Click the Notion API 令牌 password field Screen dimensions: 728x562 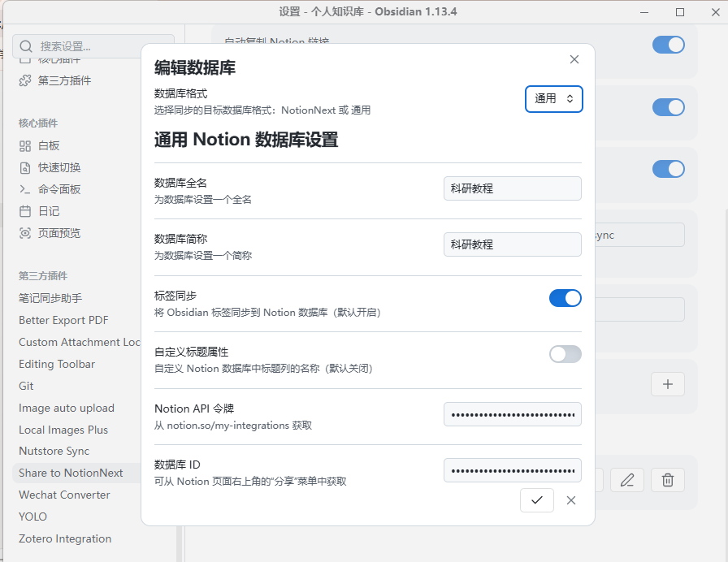[x=513, y=414]
